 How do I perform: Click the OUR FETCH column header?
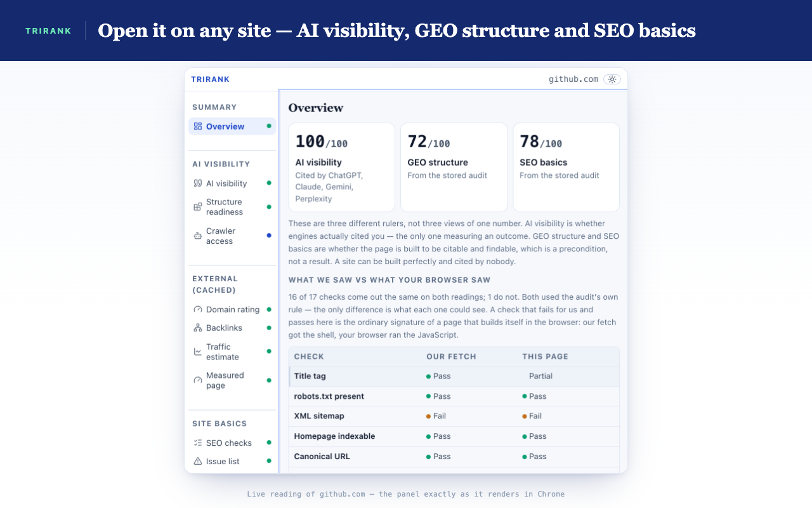click(x=451, y=357)
